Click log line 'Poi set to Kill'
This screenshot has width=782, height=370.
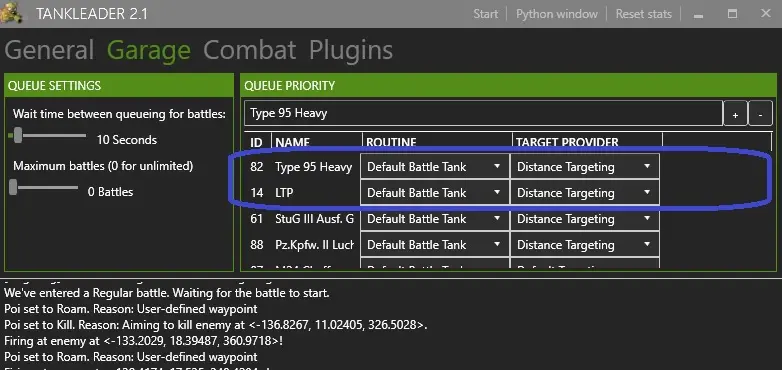pyautogui.click(x=215, y=325)
